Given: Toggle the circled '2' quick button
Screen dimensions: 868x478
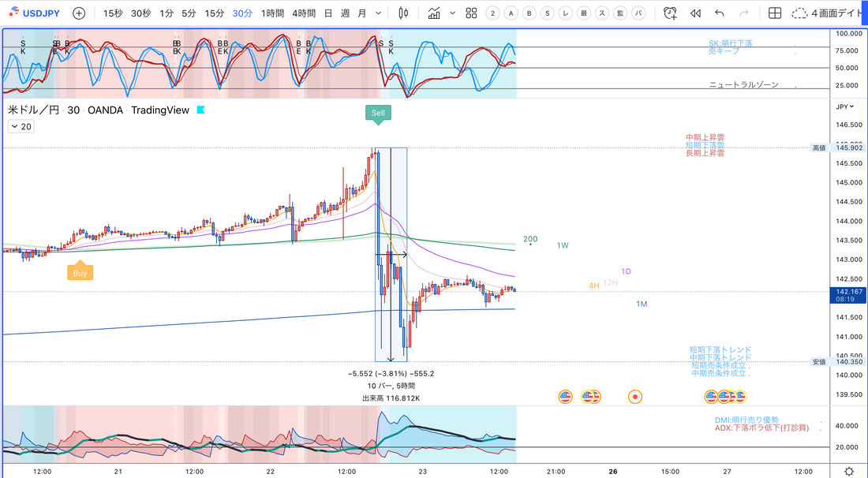Looking at the screenshot, I should click(x=492, y=13).
